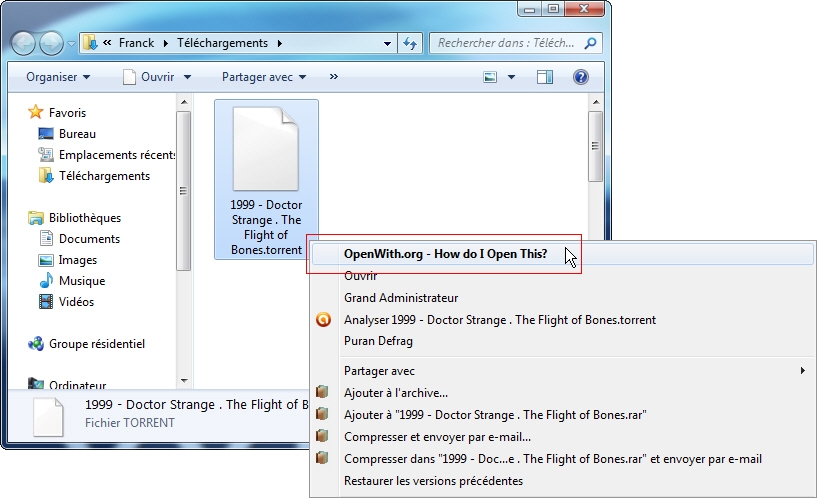Open the address bar history dropdown

(x=387, y=43)
